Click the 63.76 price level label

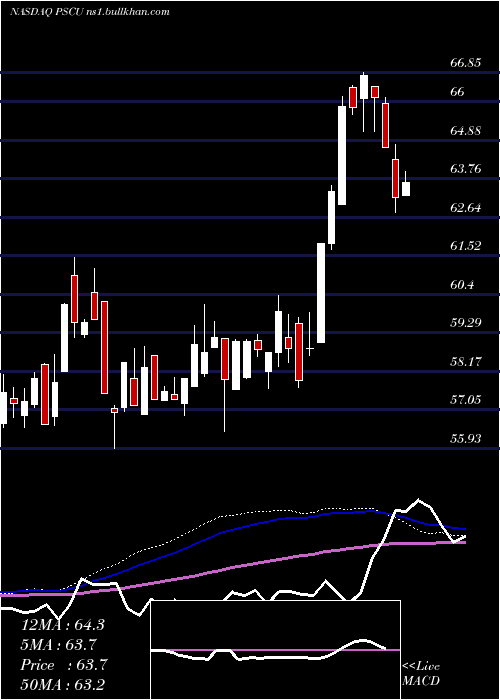coord(466,169)
